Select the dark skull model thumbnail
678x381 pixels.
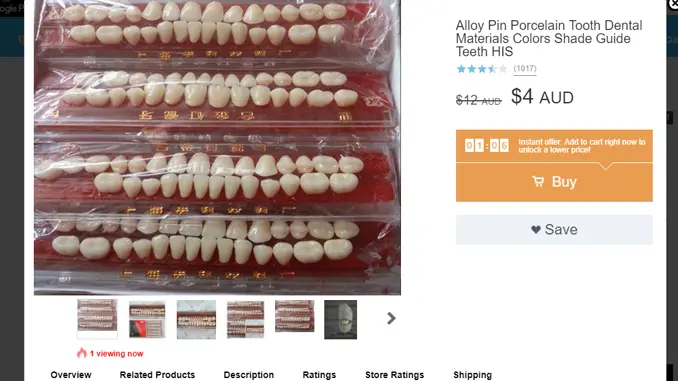pyautogui.click(x=341, y=320)
